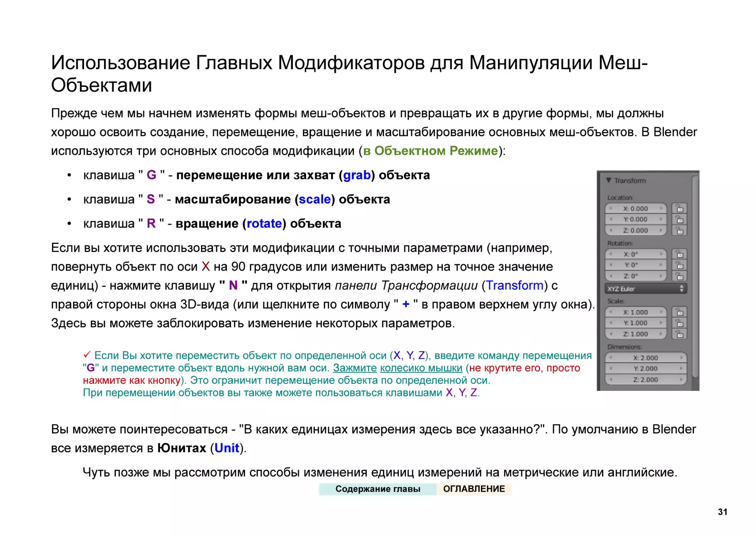Click the Scale X: 1.000 value field
Viewport: 756px width, 534px height.
[x=636, y=312]
